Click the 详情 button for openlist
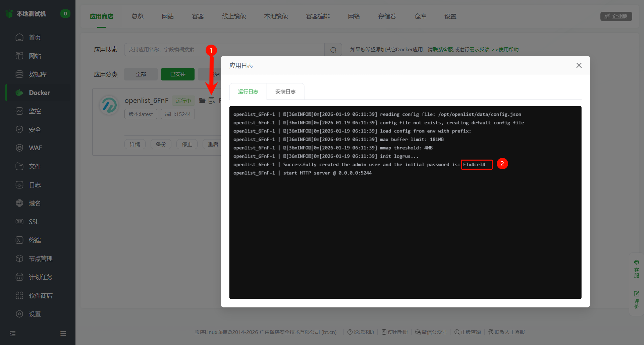The image size is (644, 345). 135,144
